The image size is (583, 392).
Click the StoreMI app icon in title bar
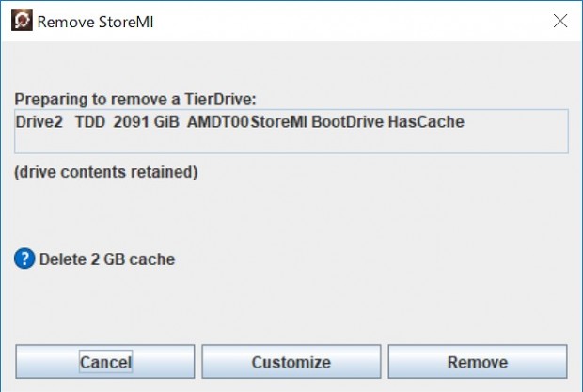point(22,21)
